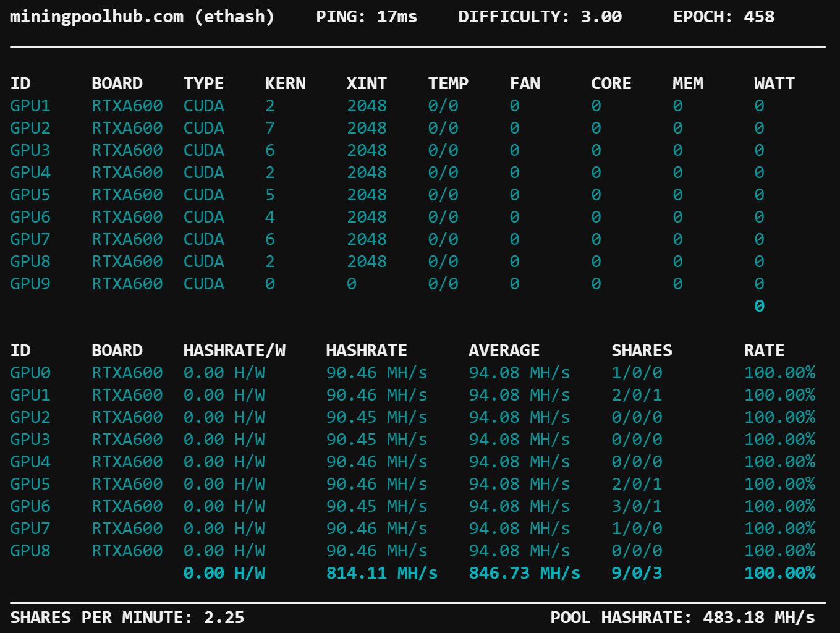Click the ID column header
The height and width of the screenshot is (633, 840).
[x=20, y=83]
